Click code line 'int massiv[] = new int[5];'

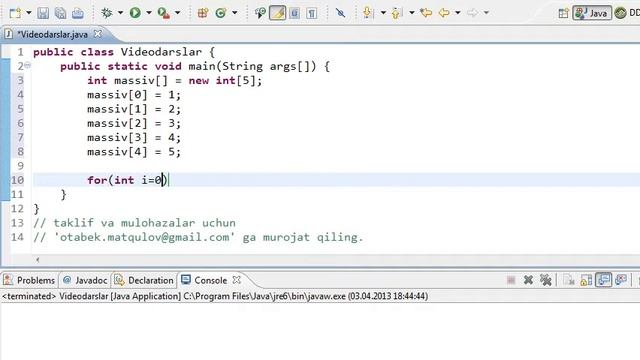174,80
